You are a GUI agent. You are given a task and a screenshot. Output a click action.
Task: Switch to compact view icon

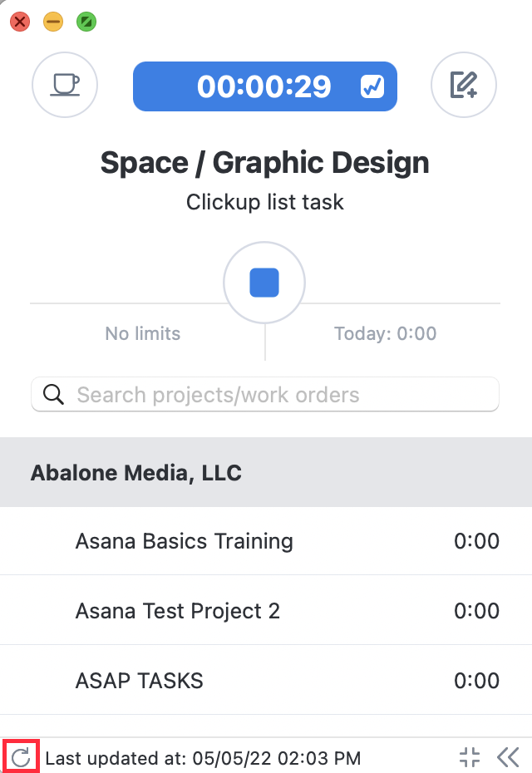[469, 757]
